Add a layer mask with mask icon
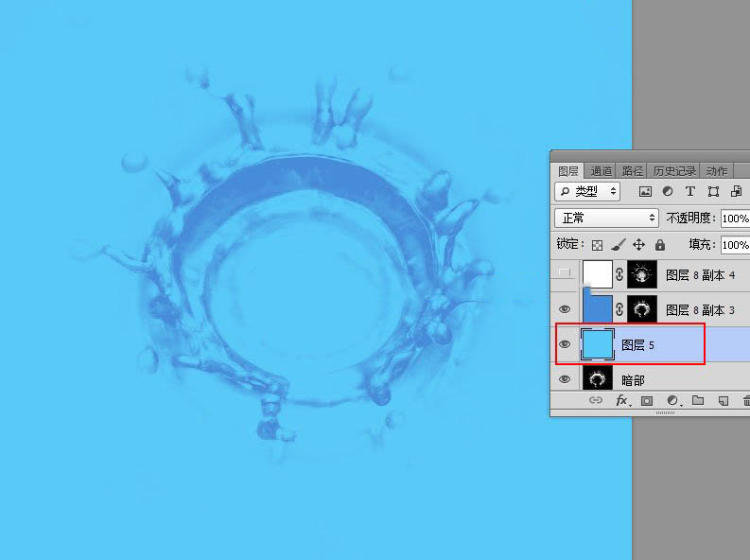Screen dimensions: 750x560 click(x=647, y=401)
